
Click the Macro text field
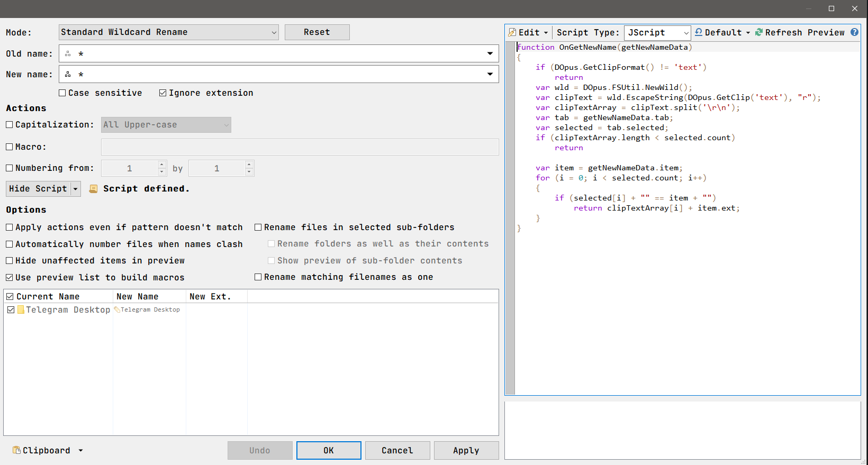pos(300,147)
